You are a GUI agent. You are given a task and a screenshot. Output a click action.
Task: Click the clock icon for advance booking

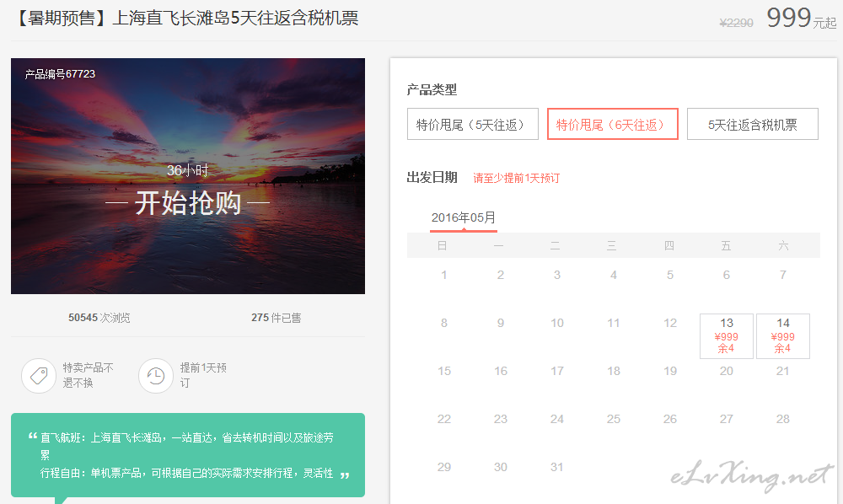pyautogui.click(x=156, y=376)
